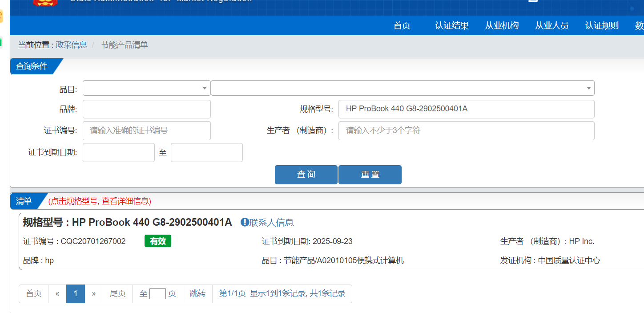
Task: Click the « previous page button
Action: click(x=57, y=294)
